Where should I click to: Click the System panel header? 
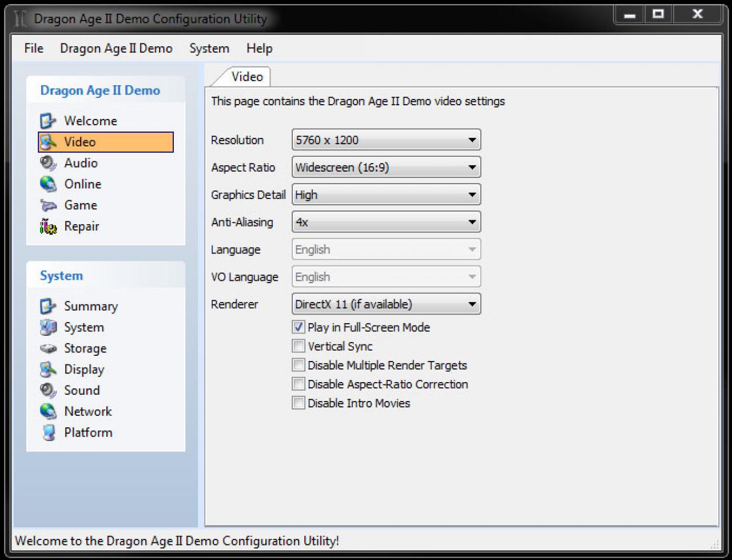[x=106, y=276]
